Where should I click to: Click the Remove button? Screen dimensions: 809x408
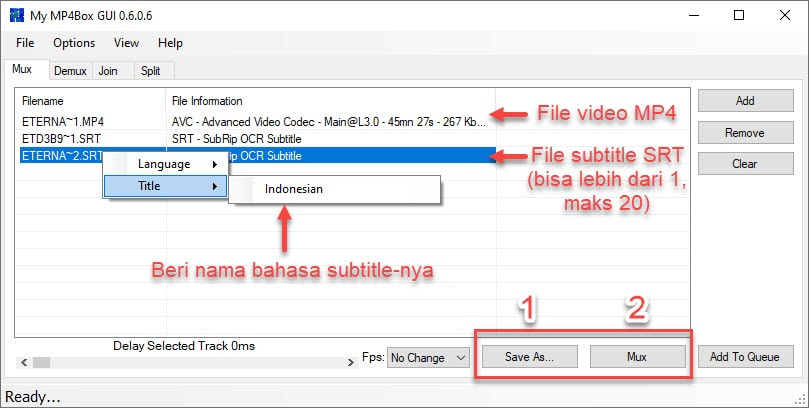tap(746, 133)
